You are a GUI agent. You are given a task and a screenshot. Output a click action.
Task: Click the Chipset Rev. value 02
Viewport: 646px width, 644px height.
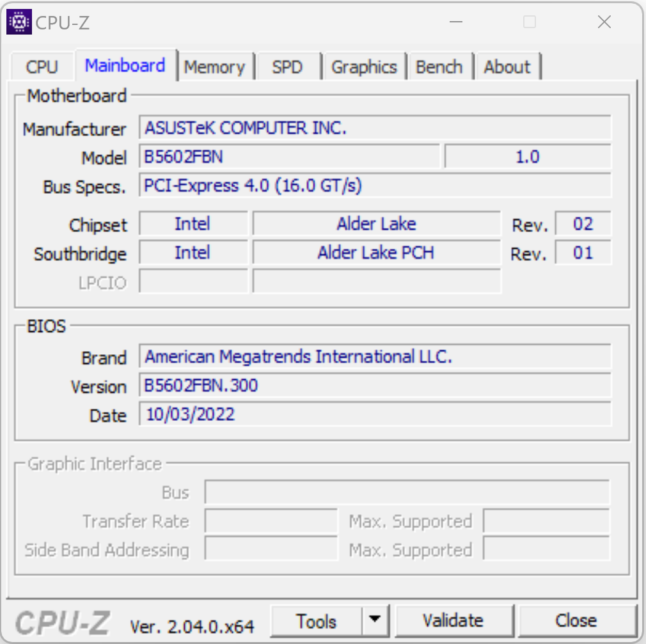(583, 224)
